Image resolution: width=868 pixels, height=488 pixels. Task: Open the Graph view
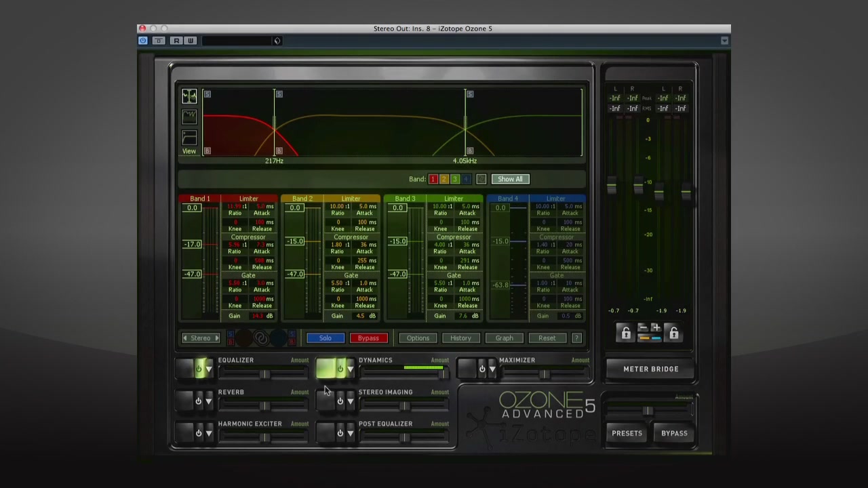(x=504, y=338)
